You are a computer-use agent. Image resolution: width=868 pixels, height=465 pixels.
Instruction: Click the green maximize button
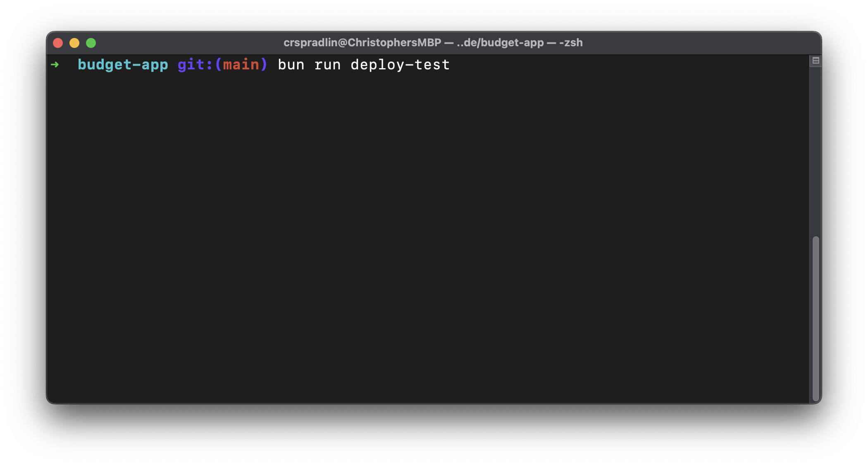pos(92,43)
